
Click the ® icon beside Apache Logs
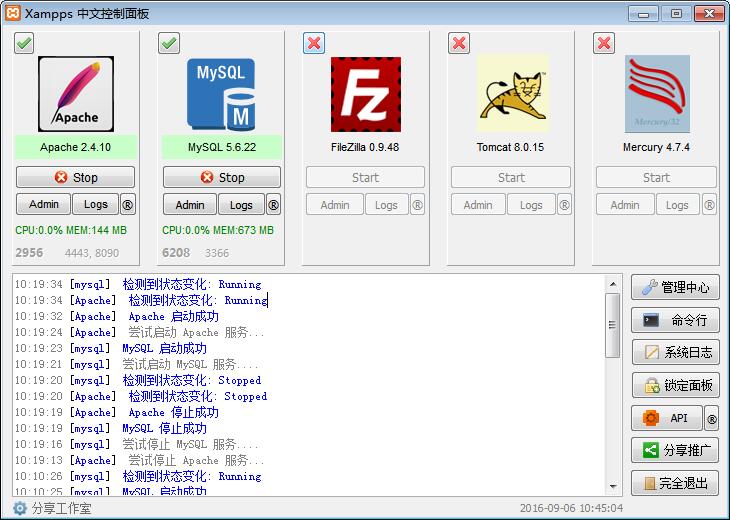click(128, 204)
